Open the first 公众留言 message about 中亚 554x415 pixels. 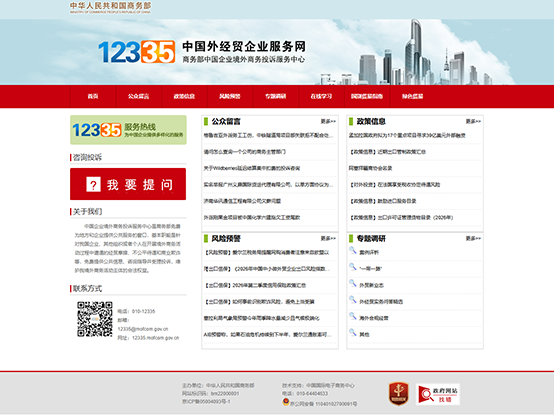(268, 135)
